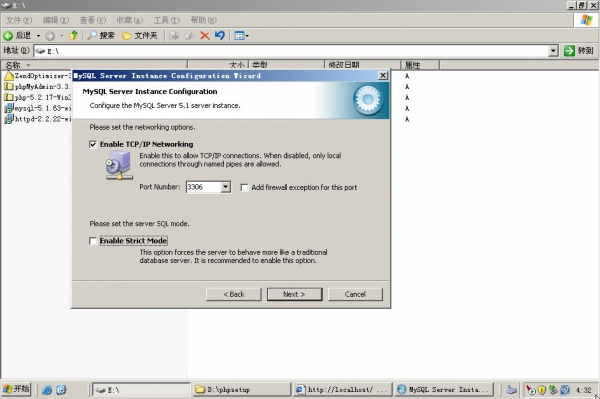The width and height of the screenshot is (600, 399).
Task: Toggle the Folders (文件夹) pane button
Action: click(140, 36)
